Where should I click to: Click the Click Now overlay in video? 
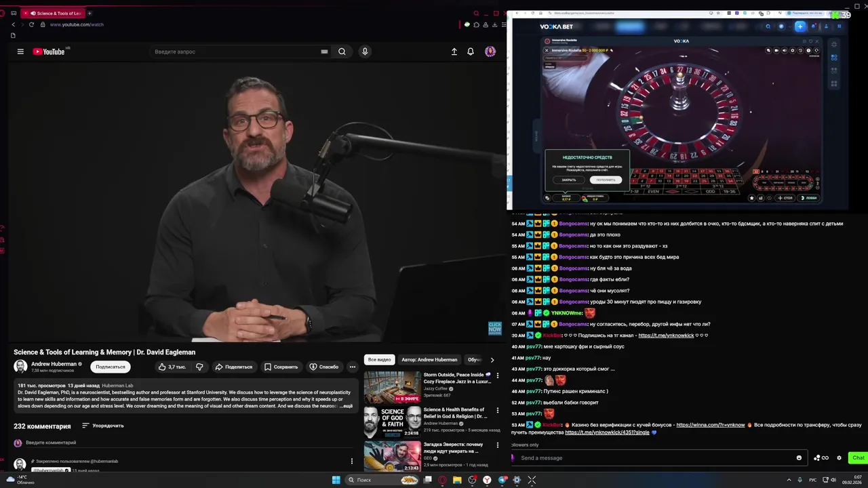(495, 329)
